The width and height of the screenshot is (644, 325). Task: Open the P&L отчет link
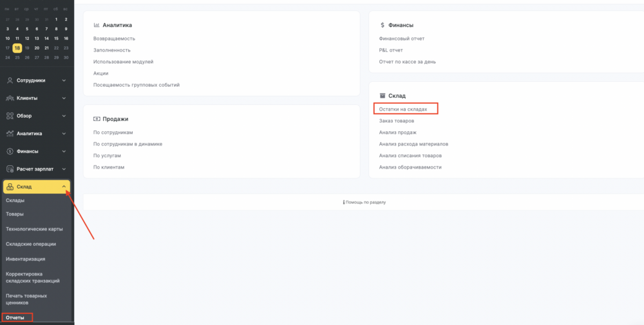tap(391, 50)
